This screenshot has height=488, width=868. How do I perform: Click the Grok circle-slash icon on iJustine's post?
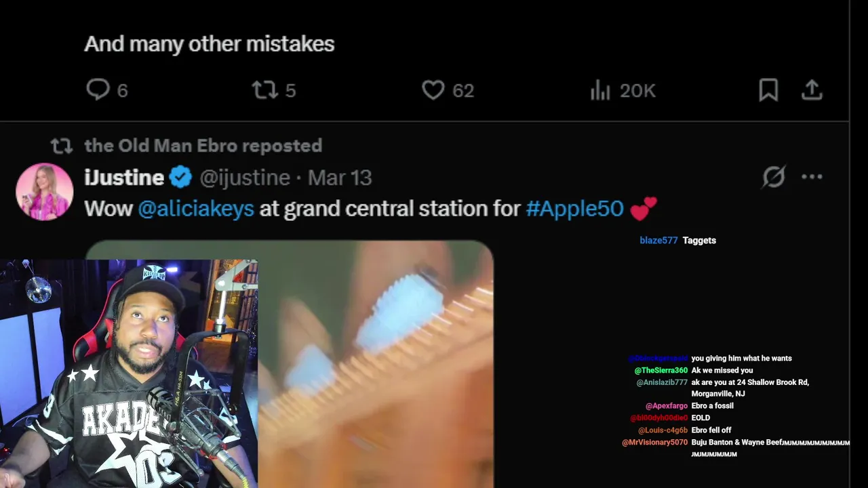[x=774, y=177]
